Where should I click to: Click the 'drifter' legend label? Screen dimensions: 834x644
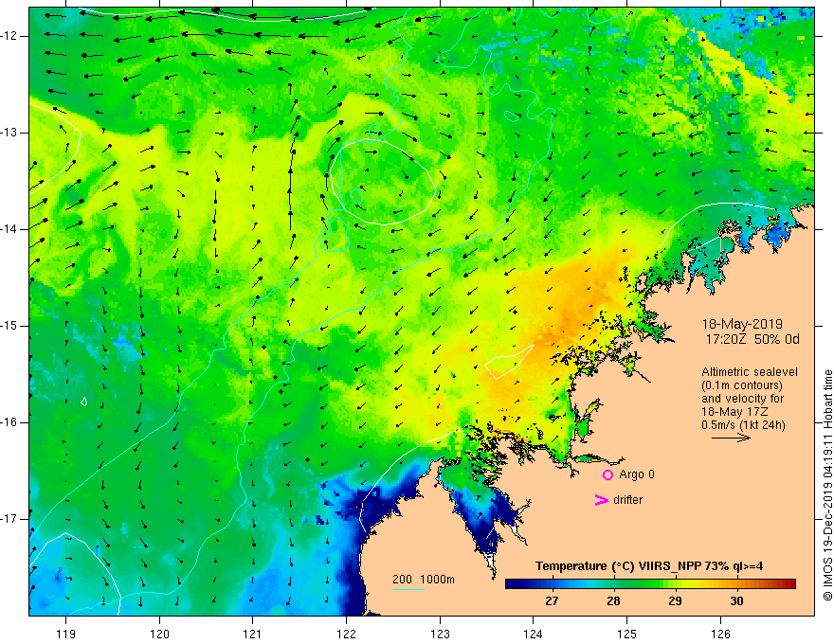point(627,500)
